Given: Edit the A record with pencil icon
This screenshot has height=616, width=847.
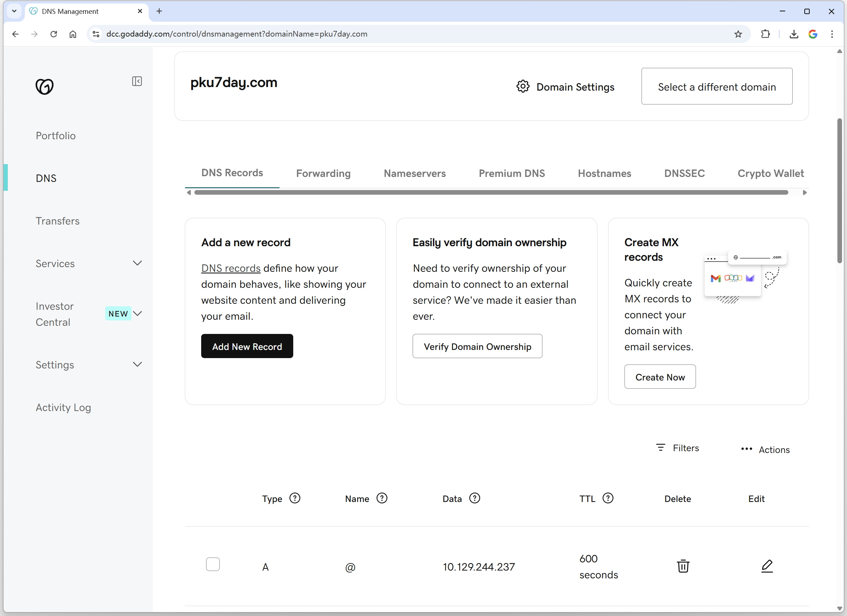Looking at the screenshot, I should [767, 566].
